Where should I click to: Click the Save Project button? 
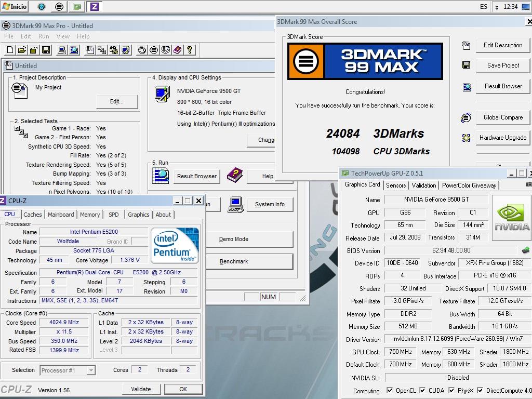pos(503,65)
